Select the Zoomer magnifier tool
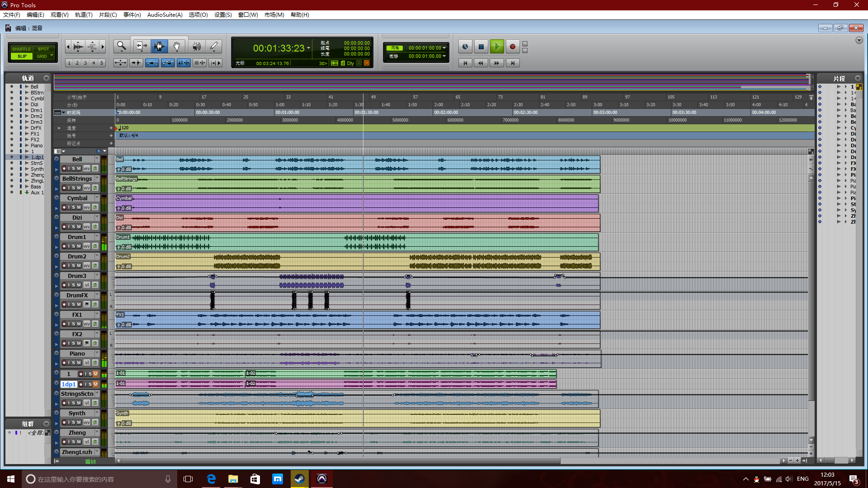This screenshot has height=488, width=868. pyautogui.click(x=121, y=46)
